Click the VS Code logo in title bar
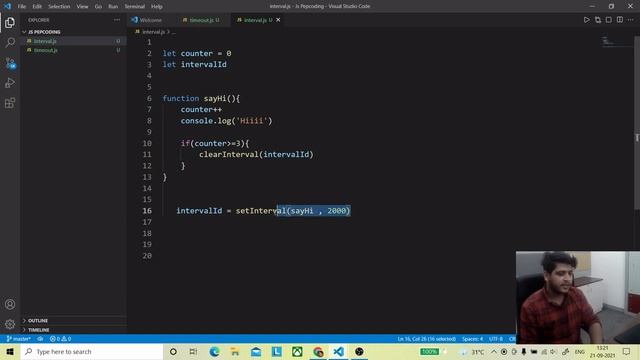Image resolution: width=640 pixels, height=360 pixels. [x=7, y=6]
